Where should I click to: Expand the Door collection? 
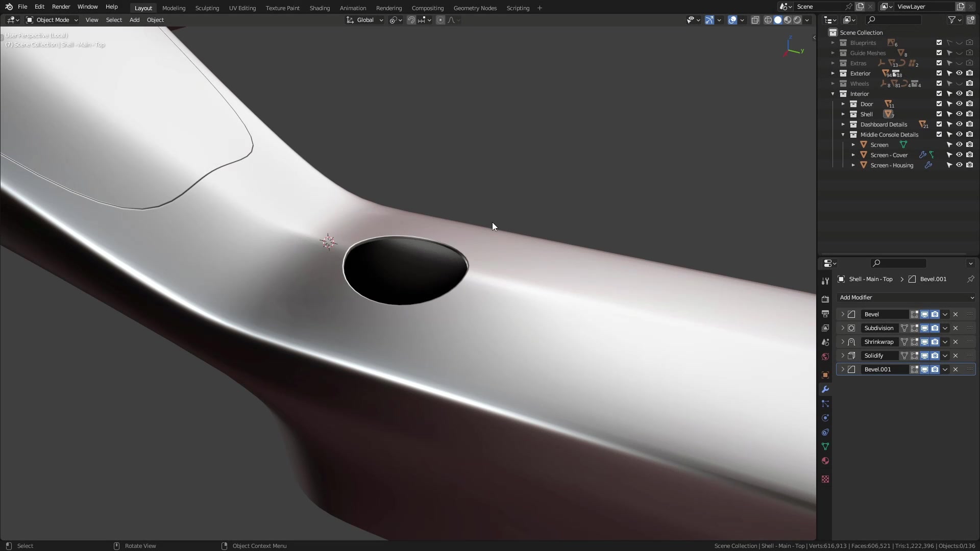pos(843,104)
